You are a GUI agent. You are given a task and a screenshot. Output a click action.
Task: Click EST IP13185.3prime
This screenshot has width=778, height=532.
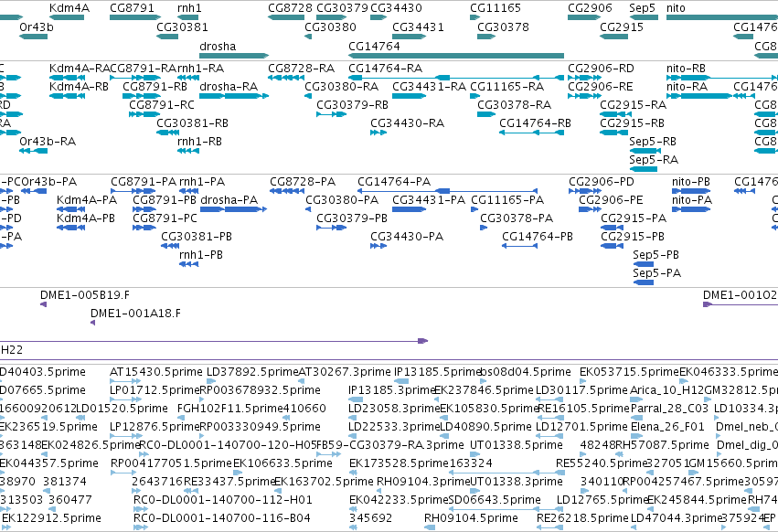[x=356, y=399]
